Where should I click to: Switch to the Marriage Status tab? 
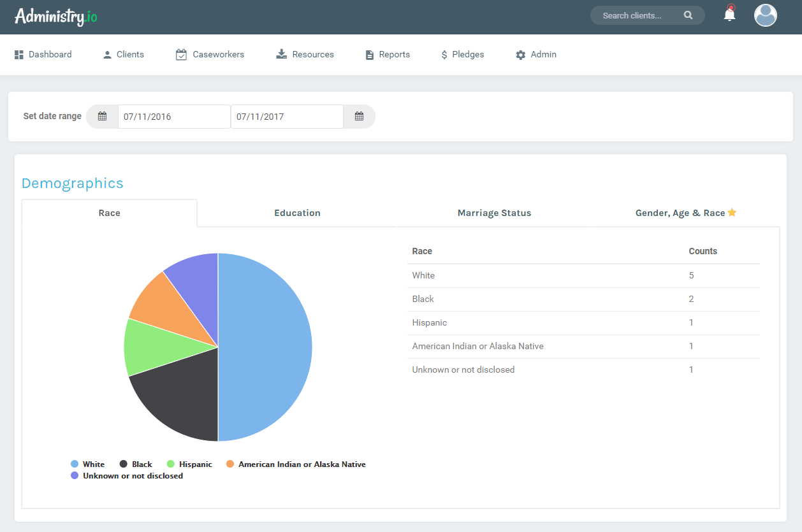(x=494, y=213)
